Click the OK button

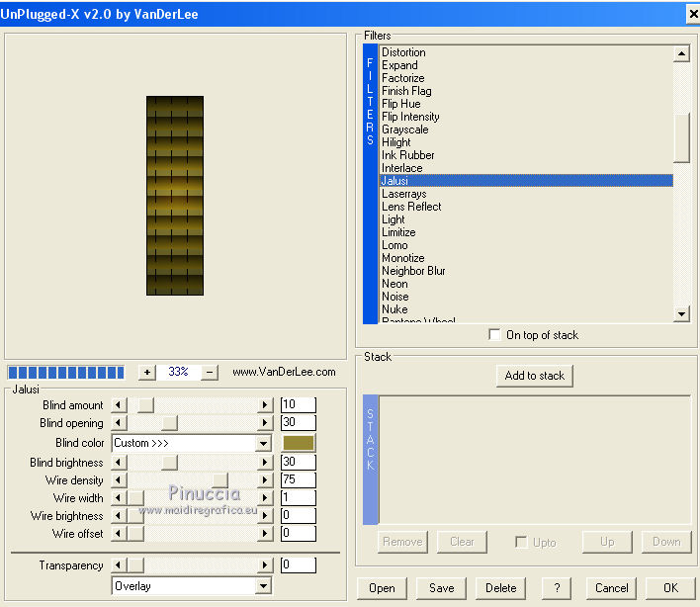point(670,588)
